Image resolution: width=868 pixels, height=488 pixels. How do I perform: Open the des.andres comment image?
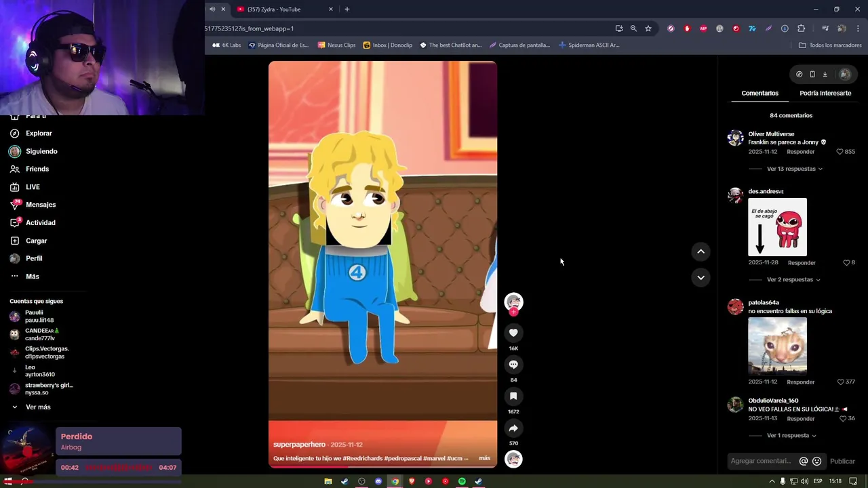pyautogui.click(x=777, y=227)
